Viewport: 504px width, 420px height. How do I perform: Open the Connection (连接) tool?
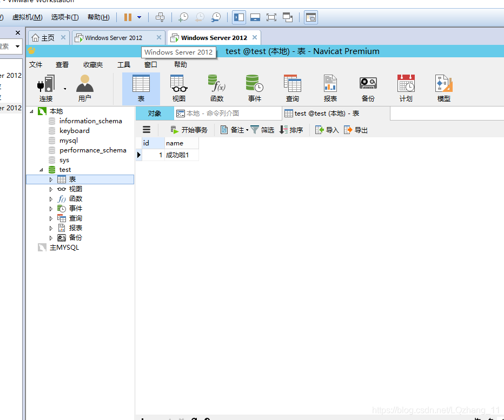46,88
